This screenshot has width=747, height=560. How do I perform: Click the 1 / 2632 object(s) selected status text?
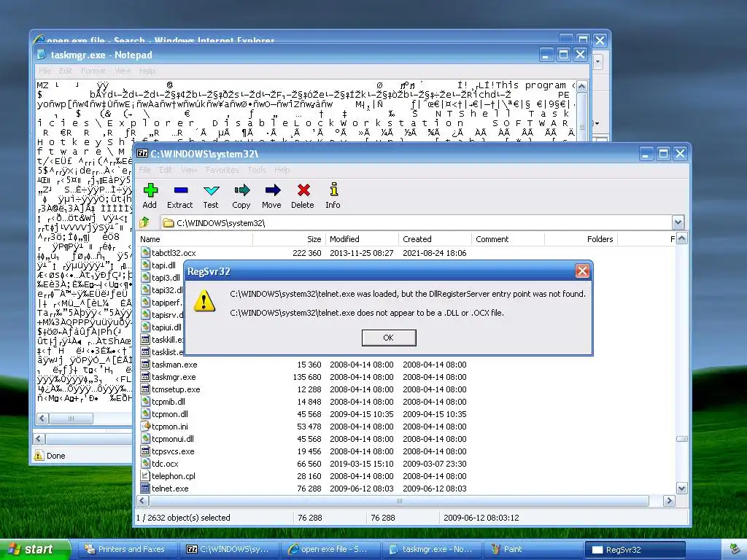click(x=183, y=517)
